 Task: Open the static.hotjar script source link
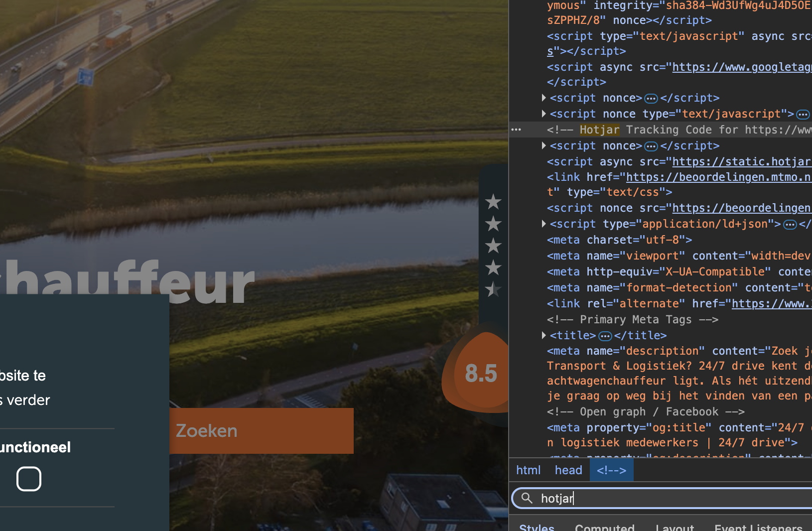pos(741,162)
